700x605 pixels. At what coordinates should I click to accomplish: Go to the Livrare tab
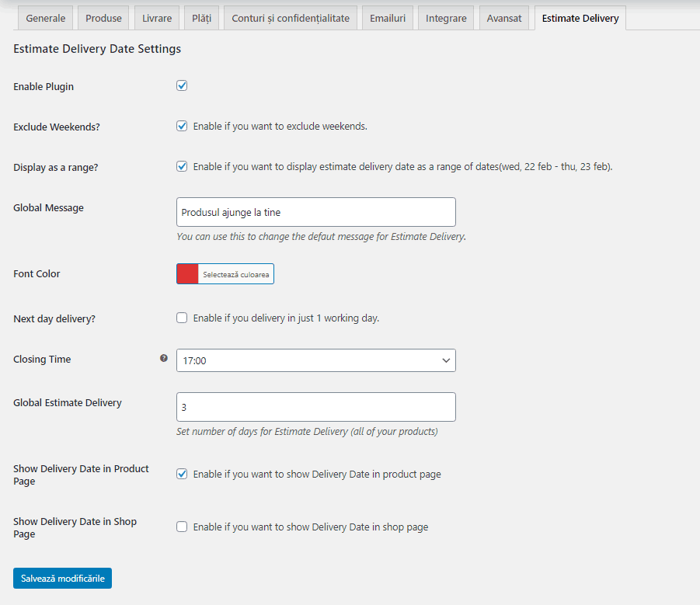[157, 19]
